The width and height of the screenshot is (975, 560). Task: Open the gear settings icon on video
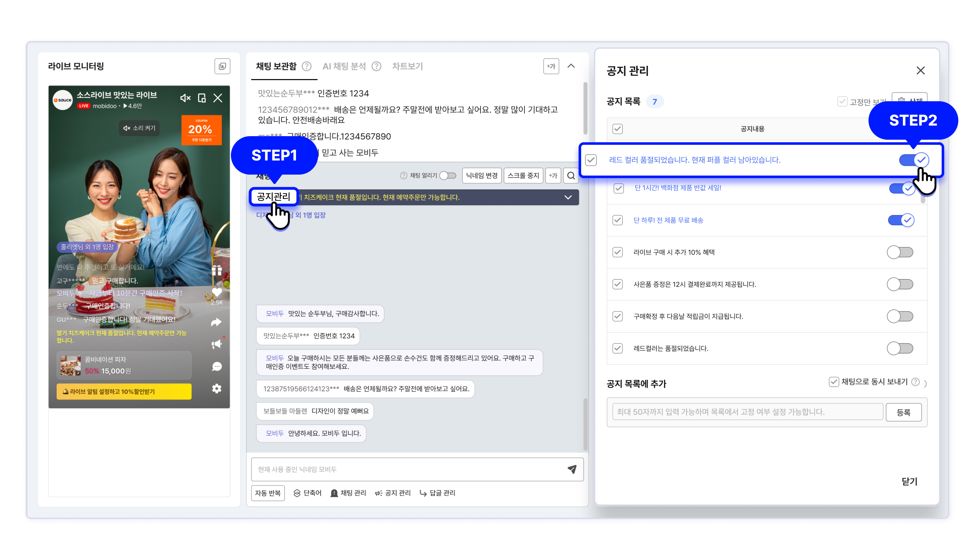pos(217,389)
